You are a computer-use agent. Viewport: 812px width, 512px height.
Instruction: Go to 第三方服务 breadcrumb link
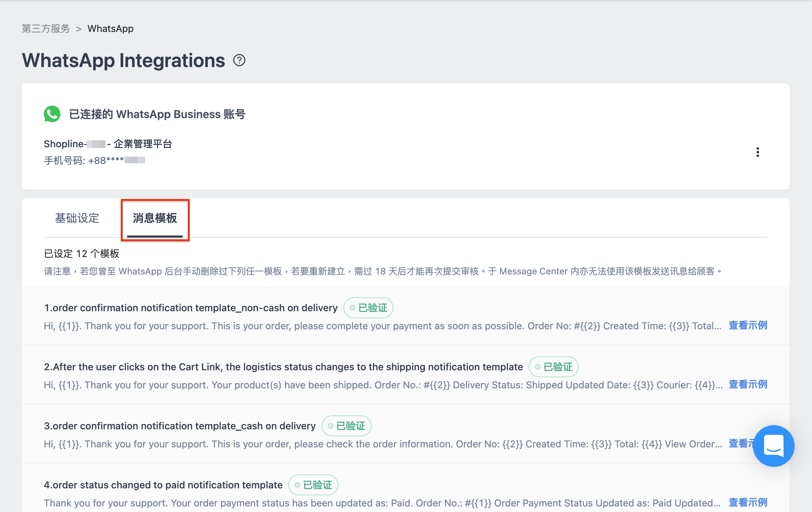click(x=46, y=28)
